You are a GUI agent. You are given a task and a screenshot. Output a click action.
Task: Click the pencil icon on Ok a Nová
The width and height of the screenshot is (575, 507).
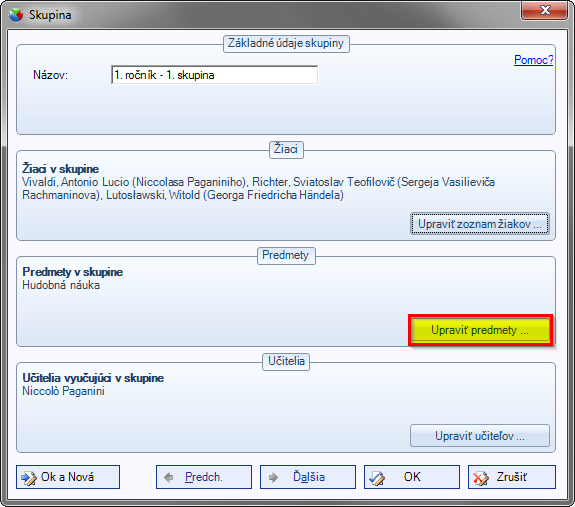tap(29, 478)
